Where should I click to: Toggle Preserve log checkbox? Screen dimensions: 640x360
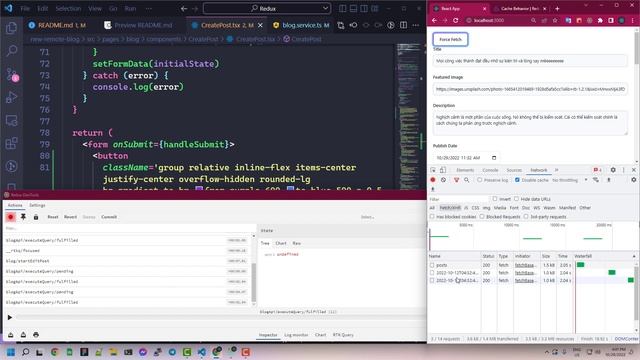pos(480,180)
